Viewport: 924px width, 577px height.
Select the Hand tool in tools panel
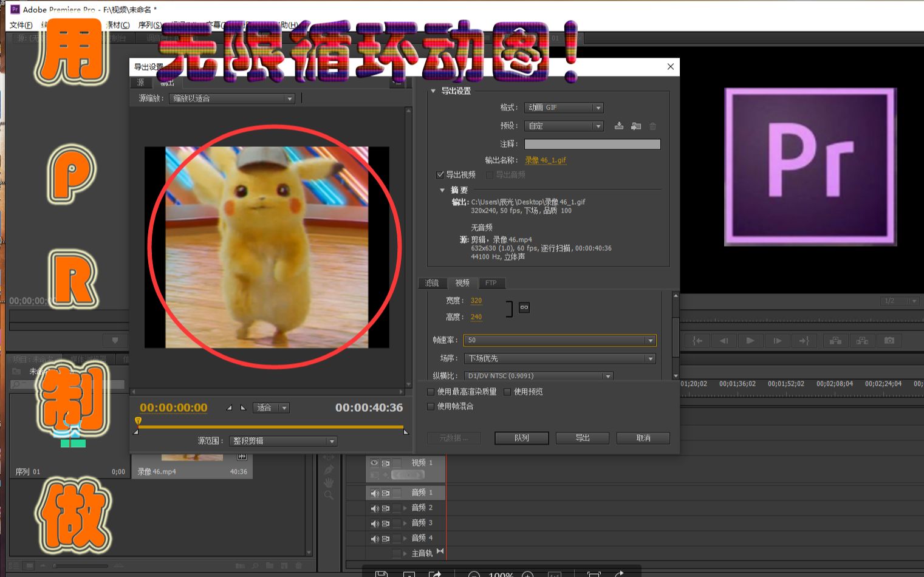(x=329, y=483)
